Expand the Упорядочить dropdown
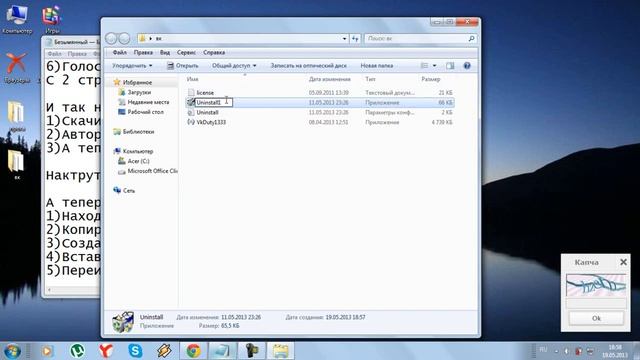640x360 pixels. click(132, 65)
